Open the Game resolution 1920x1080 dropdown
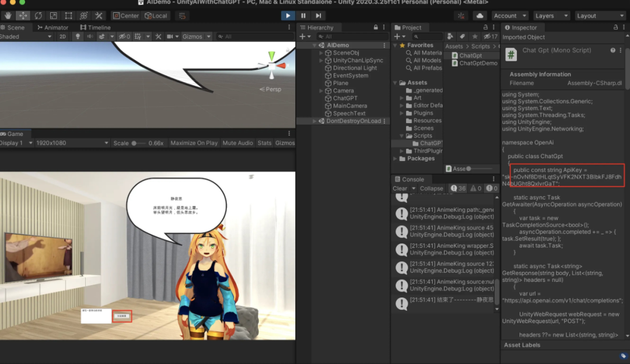Image resolution: width=630 pixels, height=364 pixels. (72, 143)
